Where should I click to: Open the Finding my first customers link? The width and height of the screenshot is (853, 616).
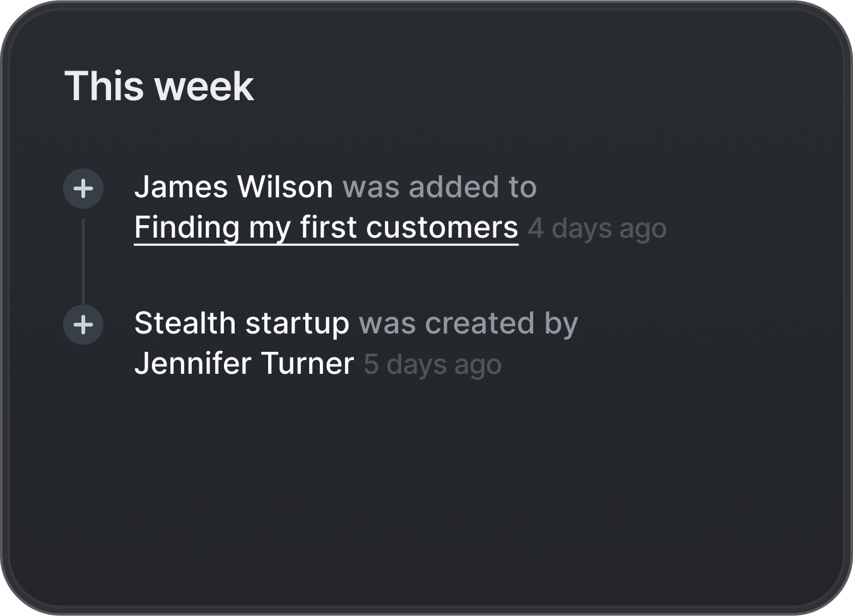[x=326, y=228]
